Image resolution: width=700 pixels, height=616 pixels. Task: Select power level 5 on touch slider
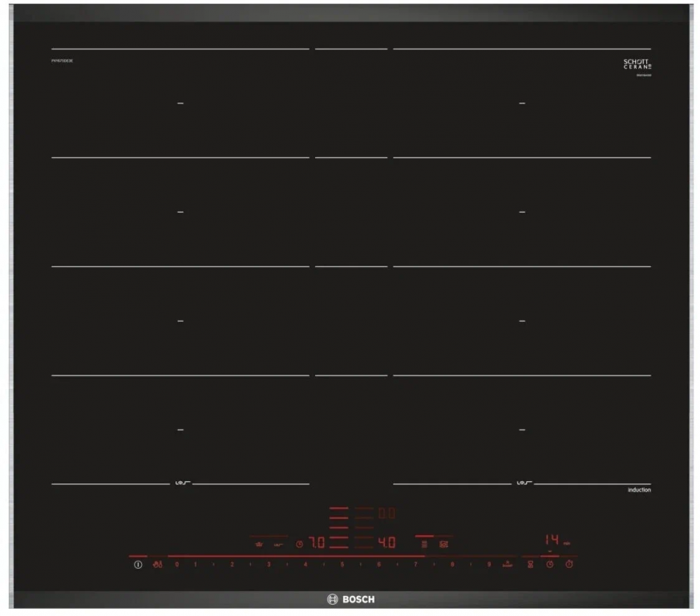tap(342, 565)
